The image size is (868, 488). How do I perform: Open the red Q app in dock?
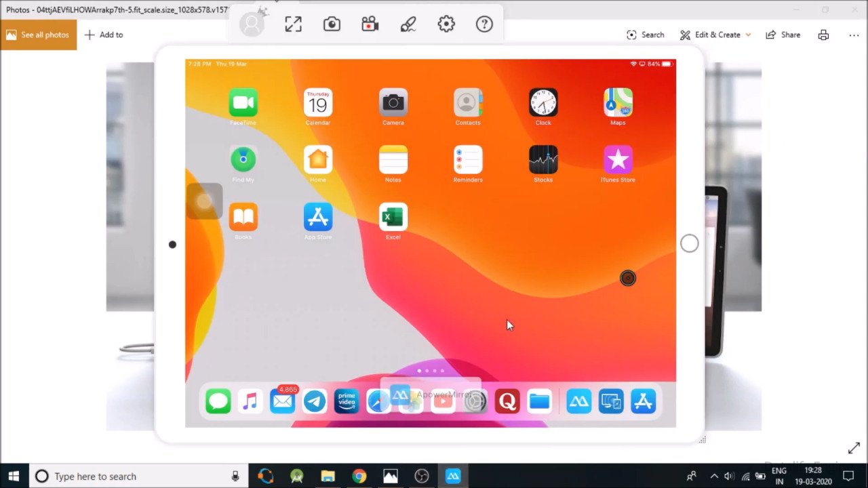tap(507, 401)
